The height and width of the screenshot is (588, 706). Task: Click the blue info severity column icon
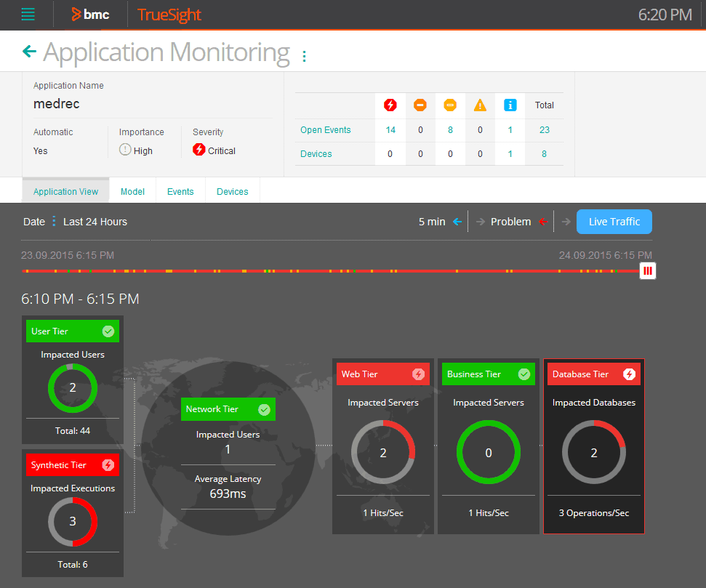tap(510, 105)
